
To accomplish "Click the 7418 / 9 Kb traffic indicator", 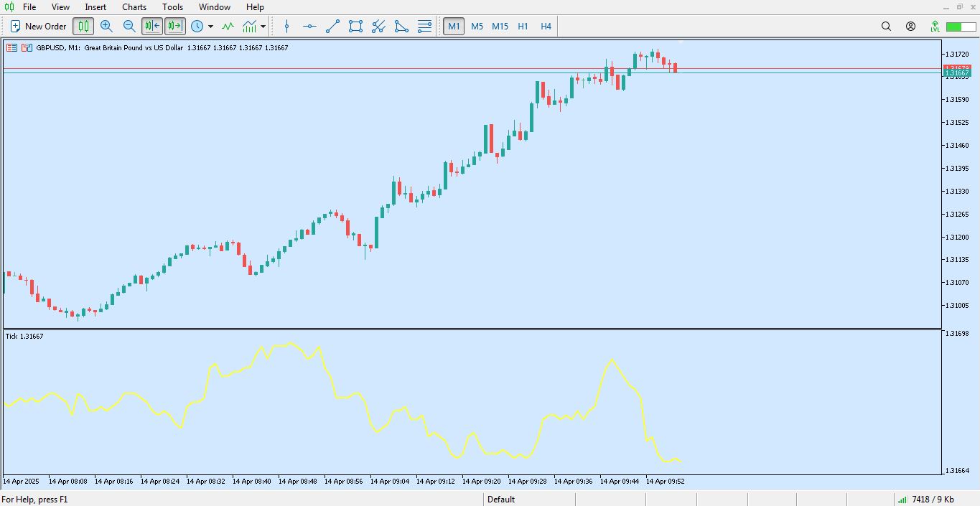I will [x=933, y=500].
